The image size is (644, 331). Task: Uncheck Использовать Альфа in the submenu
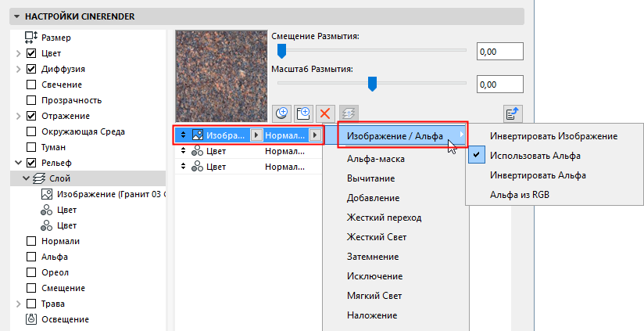pyautogui.click(x=535, y=156)
